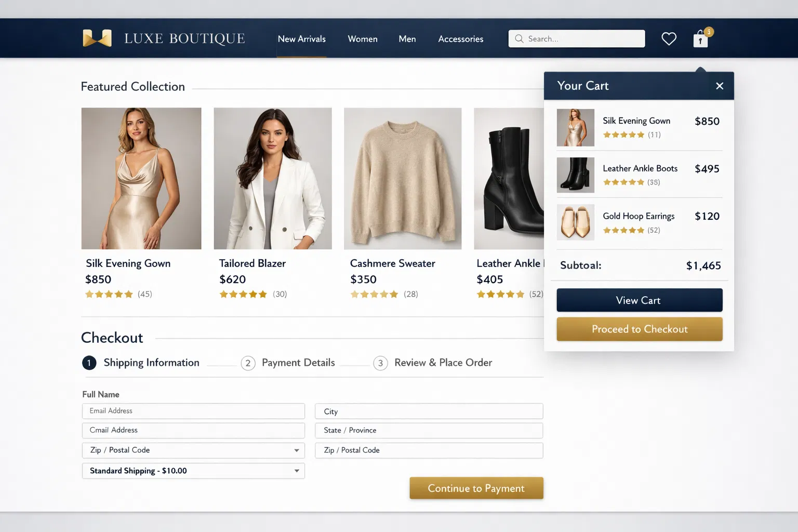Click the star rating for Cashmere Sweater
798x532 pixels.
tap(374, 294)
